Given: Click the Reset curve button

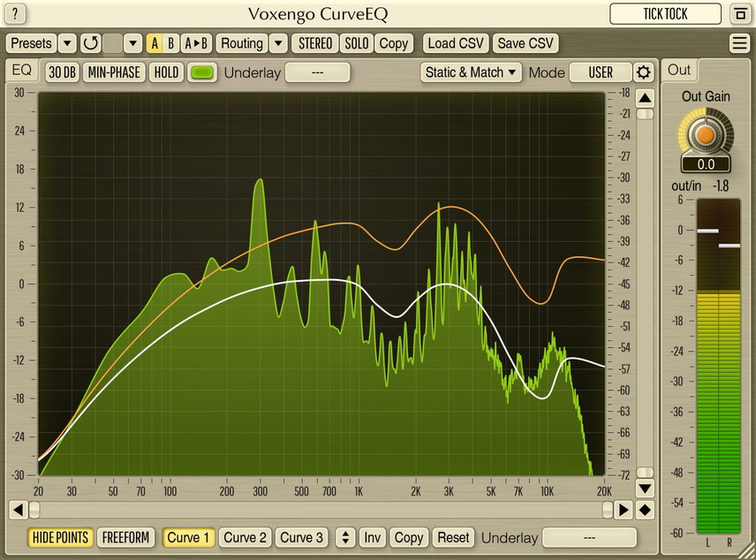Looking at the screenshot, I should point(453,537).
